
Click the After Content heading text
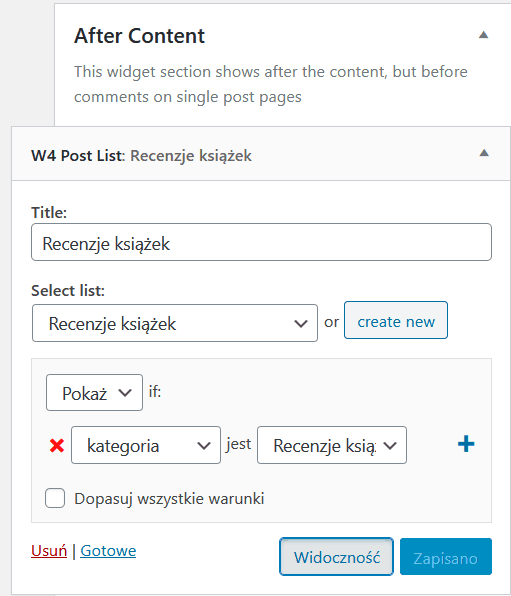[x=140, y=36]
